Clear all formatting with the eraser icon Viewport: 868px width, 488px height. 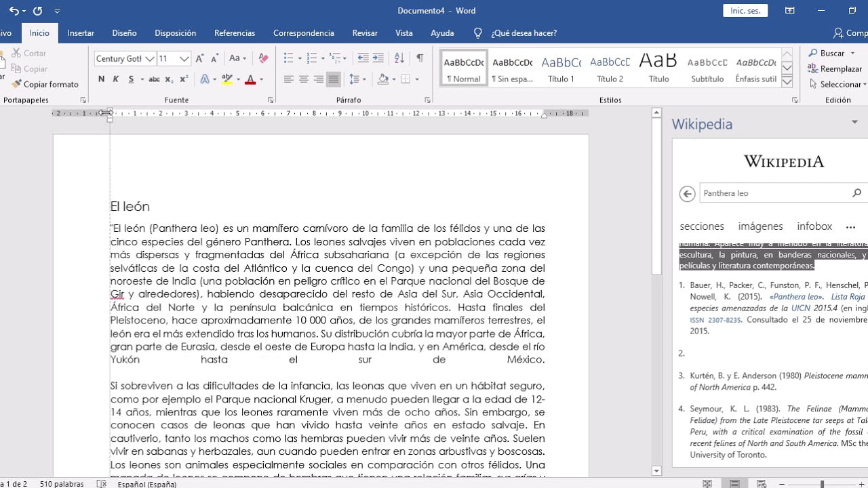click(264, 59)
